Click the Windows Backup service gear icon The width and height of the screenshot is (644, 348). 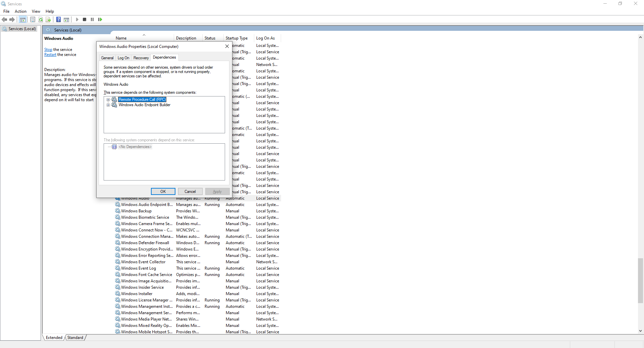coord(117,211)
